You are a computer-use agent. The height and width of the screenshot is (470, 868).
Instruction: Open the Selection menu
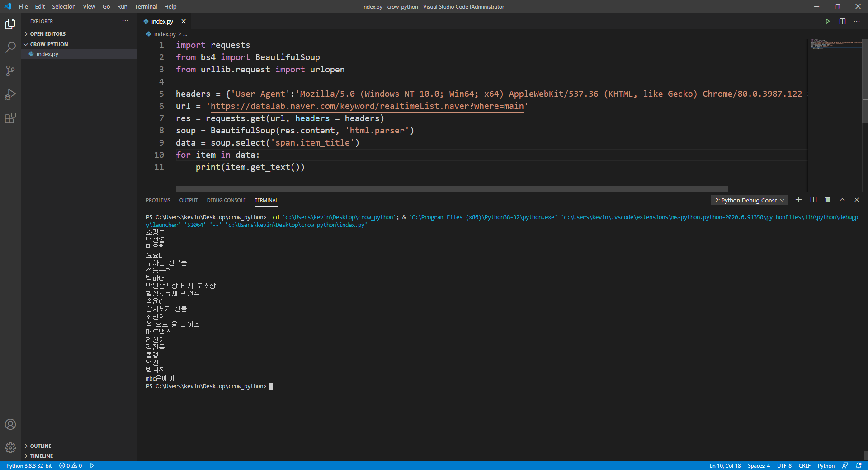pos(64,6)
